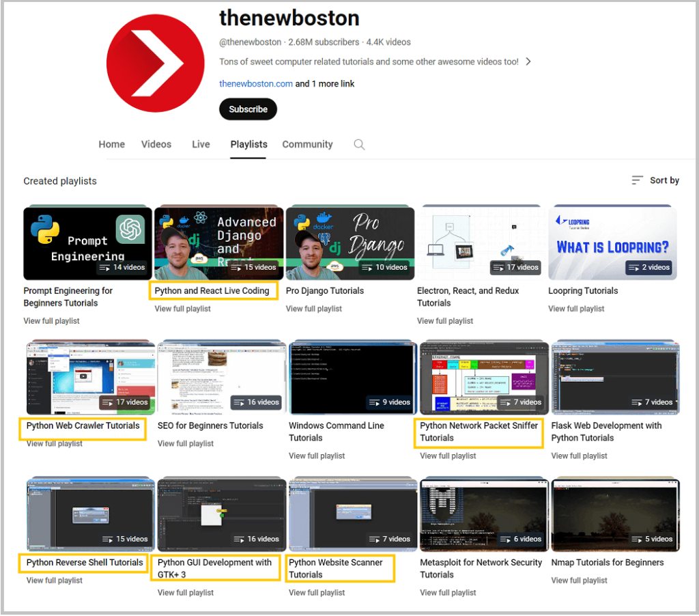Switch to the Videos tab

(x=156, y=144)
